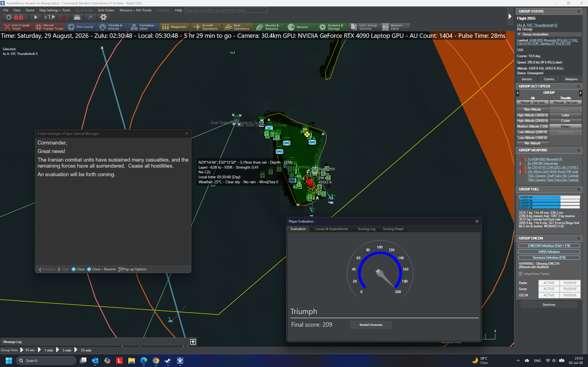
Task: Toggle Inherit from Parent checkbox
Action: 521,274
